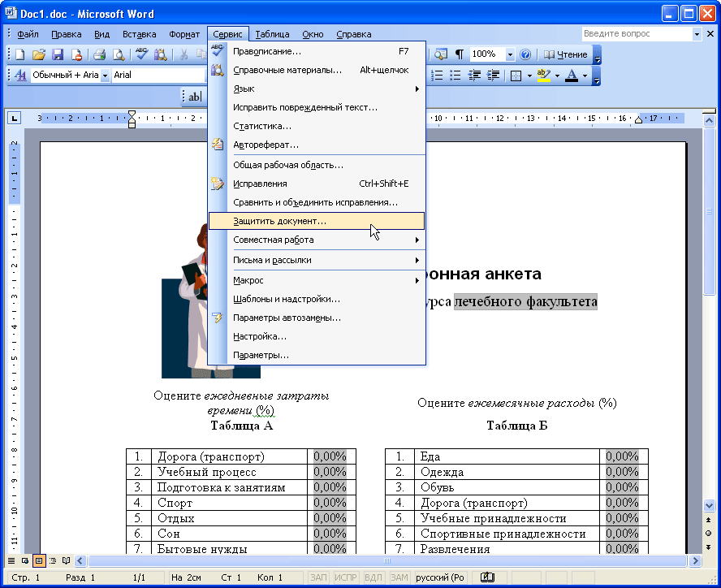Open Word Help question mark icon
721x588 pixels.
tap(525, 54)
